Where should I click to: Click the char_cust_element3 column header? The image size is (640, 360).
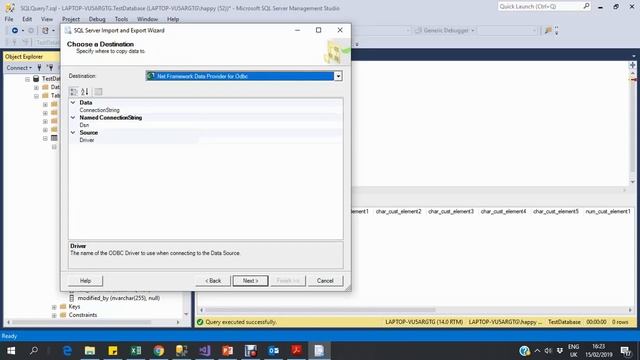tap(451, 211)
